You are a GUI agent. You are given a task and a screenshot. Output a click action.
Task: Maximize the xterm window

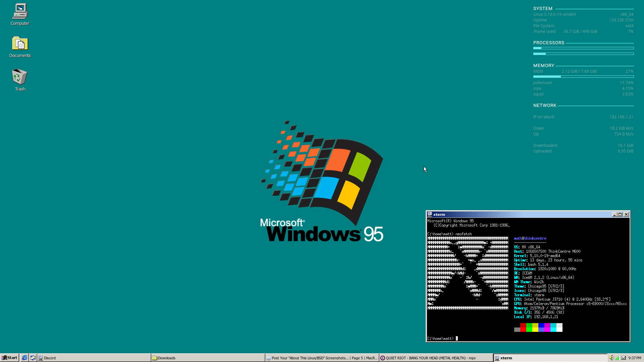pos(620,214)
